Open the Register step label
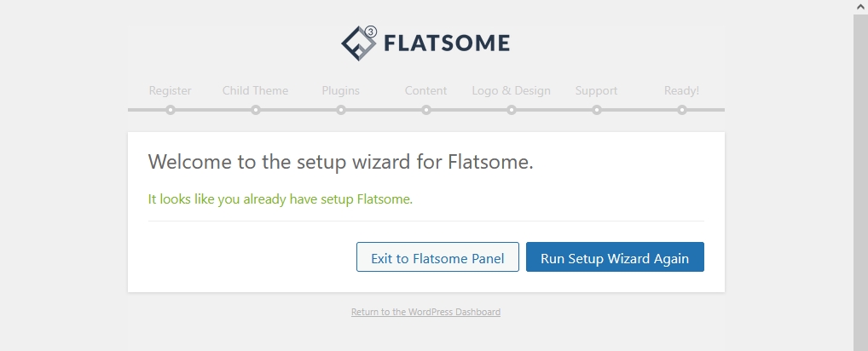 click(x=171, y=90)
